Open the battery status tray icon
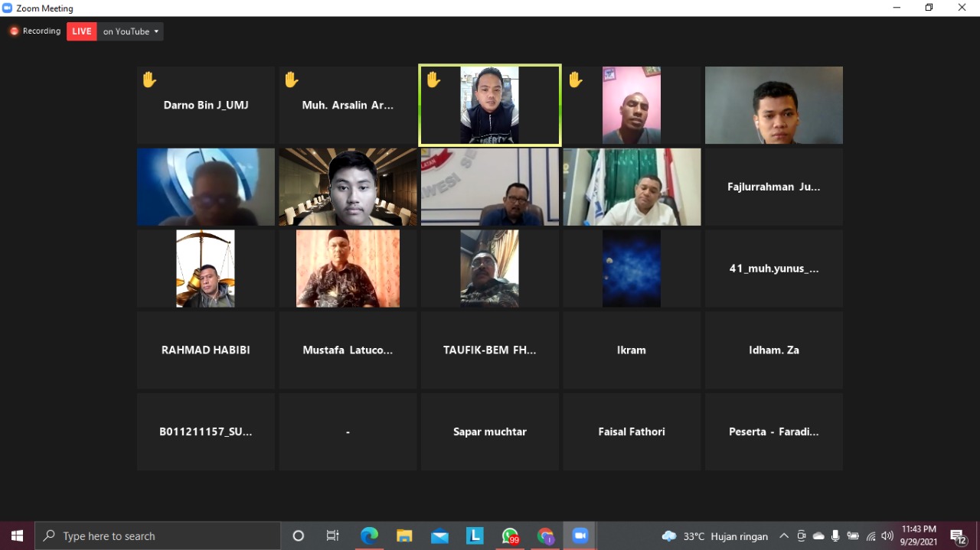Viewport: 980px width, 550px height. click(853, 536)
